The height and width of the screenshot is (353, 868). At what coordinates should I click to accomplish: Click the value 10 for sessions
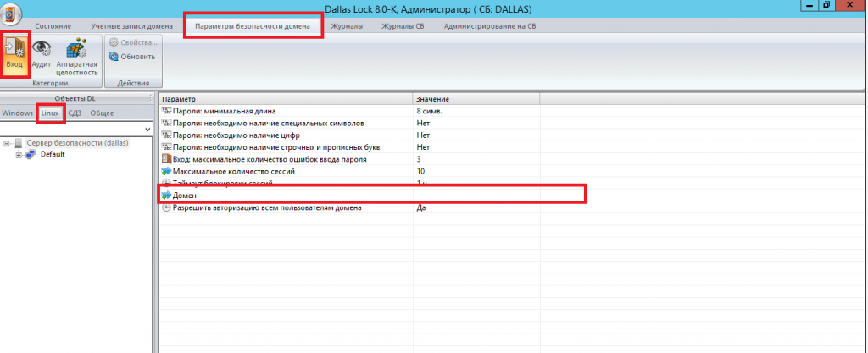[420, 172]
